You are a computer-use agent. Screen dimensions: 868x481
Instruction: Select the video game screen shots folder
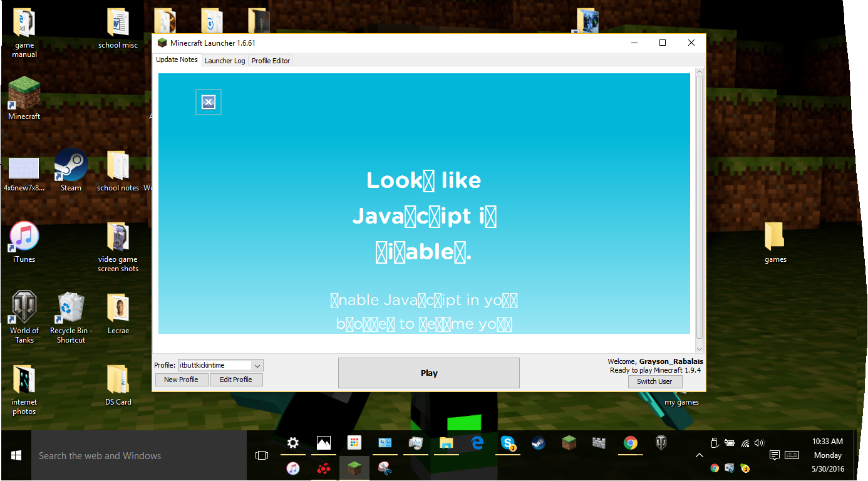tap(118, 247)
